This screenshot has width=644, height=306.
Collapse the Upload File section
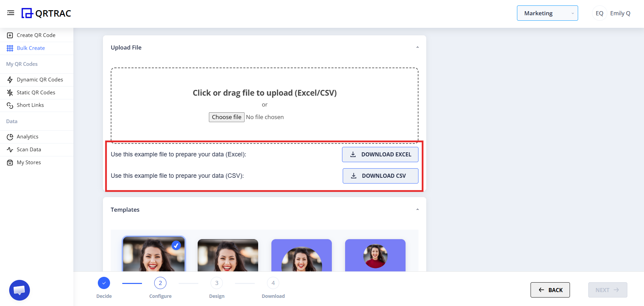[417, 47]
